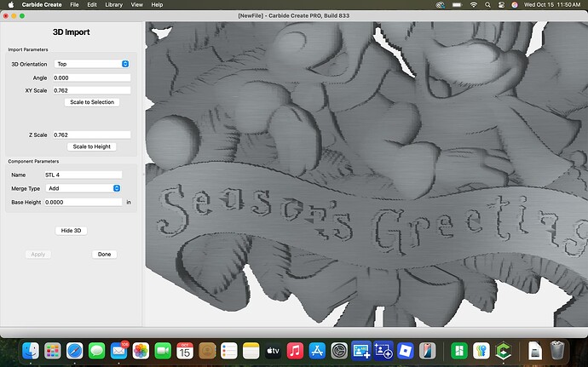
Task: Click the document stack icon beside Trash
Action: [535, 352]
